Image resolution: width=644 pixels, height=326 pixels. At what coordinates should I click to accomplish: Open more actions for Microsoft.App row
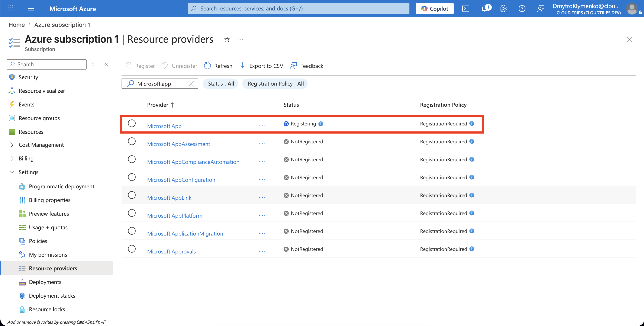point(262,126)
